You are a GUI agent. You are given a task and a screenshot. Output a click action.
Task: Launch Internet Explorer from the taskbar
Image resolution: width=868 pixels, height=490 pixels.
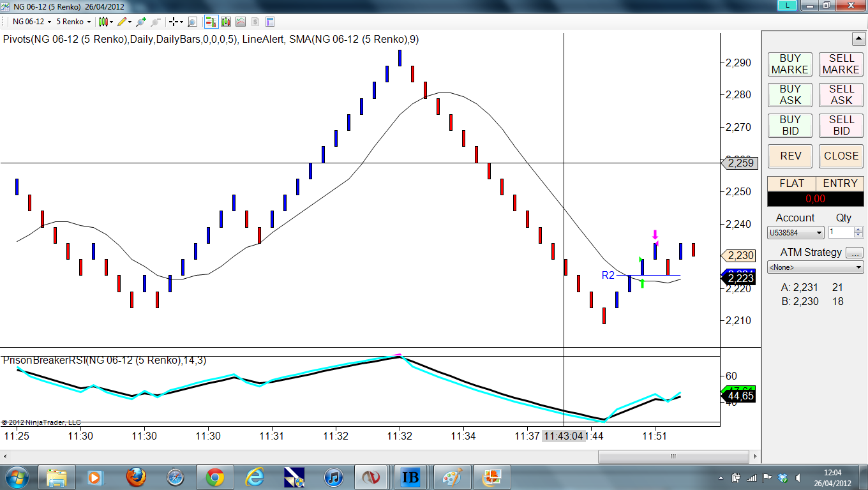click(x=254, y=477)
